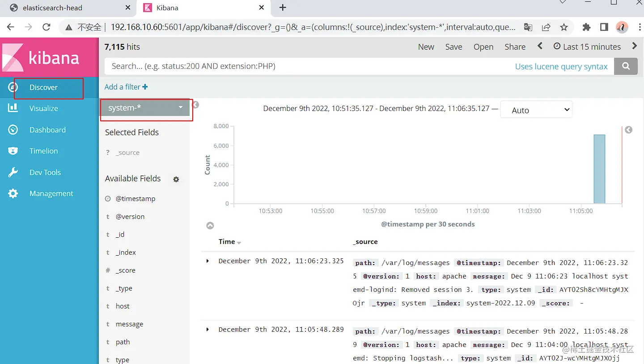This screenshot has height=364, width=644.
Task: Go to Discover in sidebar
Action: (43, 87)
